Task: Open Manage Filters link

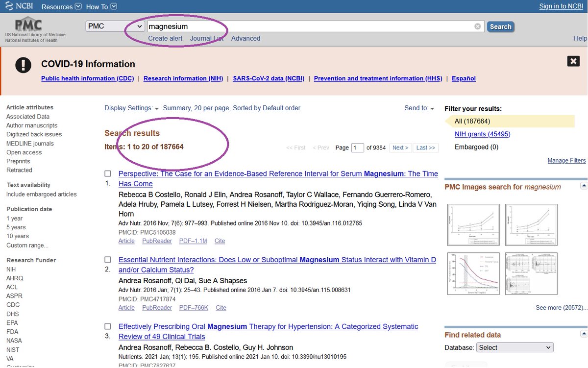Action: pos(566,161)
